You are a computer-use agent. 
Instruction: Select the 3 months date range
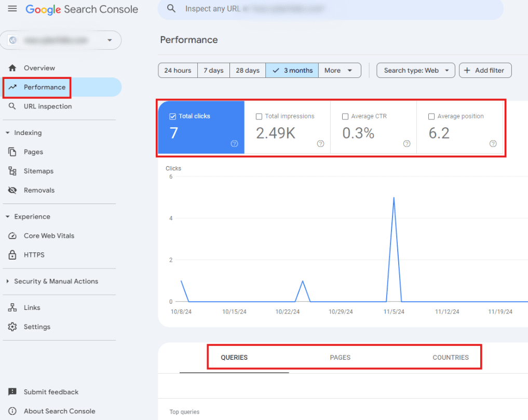point(292,71)
